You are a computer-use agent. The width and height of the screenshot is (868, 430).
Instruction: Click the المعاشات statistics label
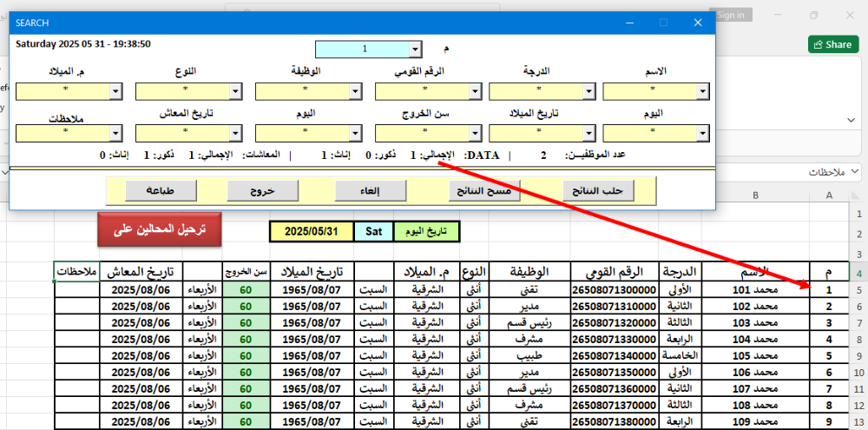click(262, 155)
